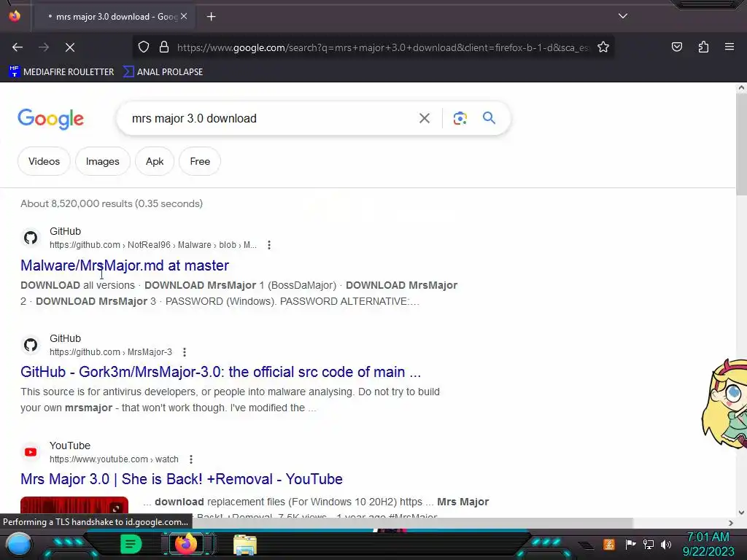The width and height of the screenshot is (747, 560).
Task: Select the Apk filter chip
Action: [155, 161]
